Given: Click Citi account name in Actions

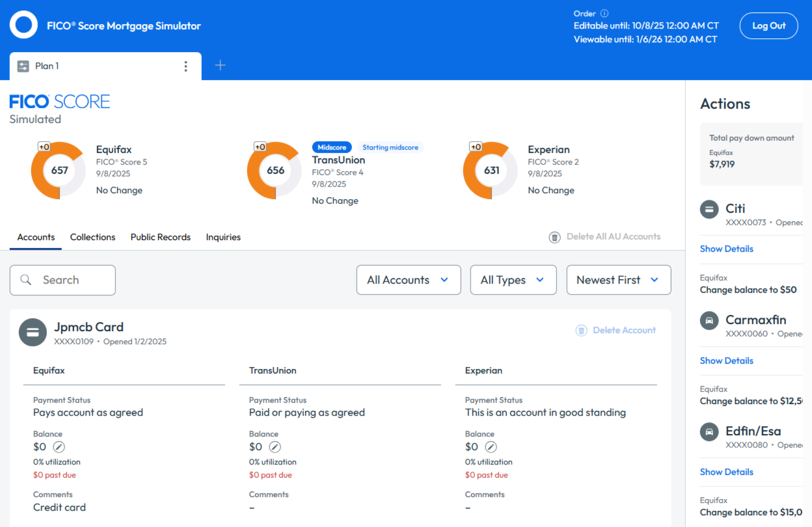Looking at the screenshot, I should click(735, 209).
